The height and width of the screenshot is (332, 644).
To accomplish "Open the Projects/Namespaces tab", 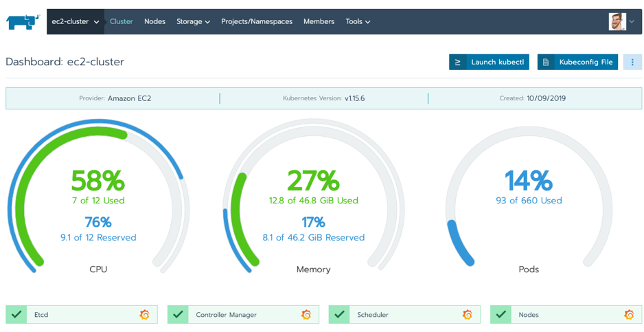I will click(x=257, y=22).
